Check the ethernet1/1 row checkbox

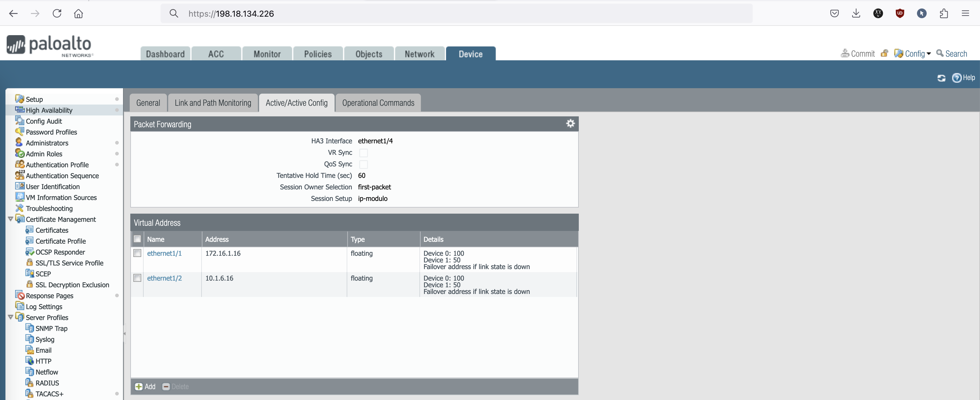click(x=137, y=253)
